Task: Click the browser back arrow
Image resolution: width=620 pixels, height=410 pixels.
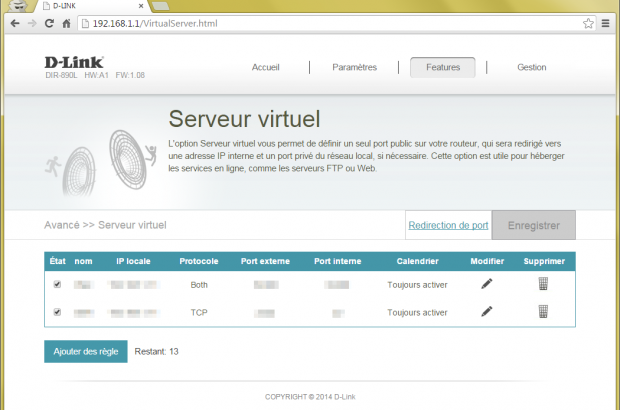Action: coord(12,22)
